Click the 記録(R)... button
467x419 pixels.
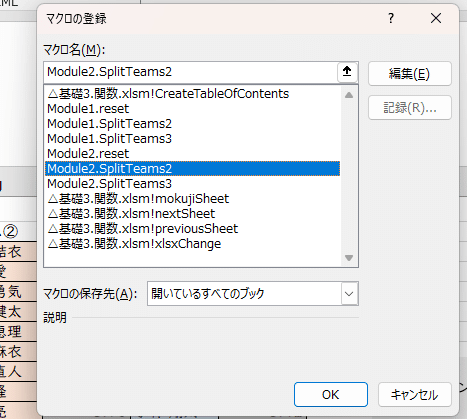coord(410,108)
